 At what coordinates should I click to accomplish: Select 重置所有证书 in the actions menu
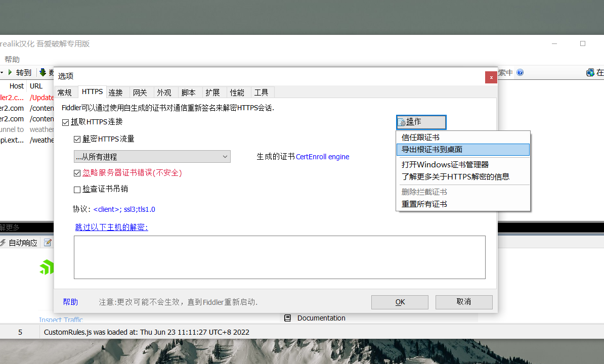424,204
